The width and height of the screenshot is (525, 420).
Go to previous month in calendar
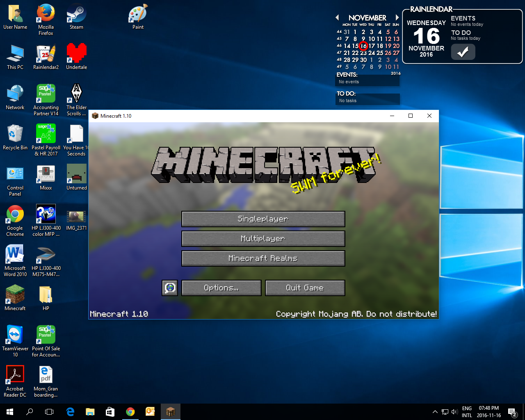point(337,18)
